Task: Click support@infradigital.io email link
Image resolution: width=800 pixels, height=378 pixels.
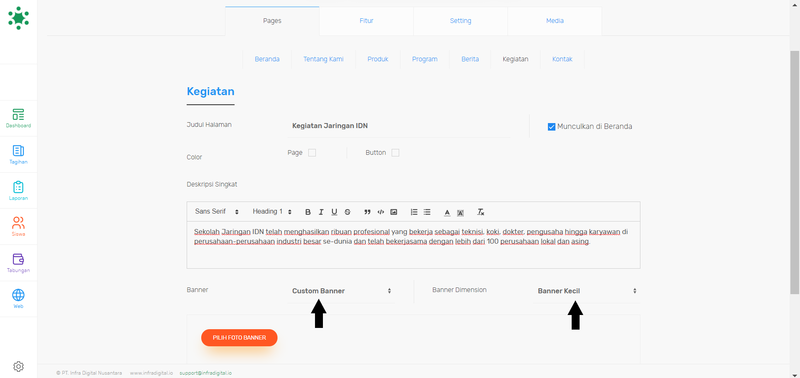Action: [x=206, y=373]
